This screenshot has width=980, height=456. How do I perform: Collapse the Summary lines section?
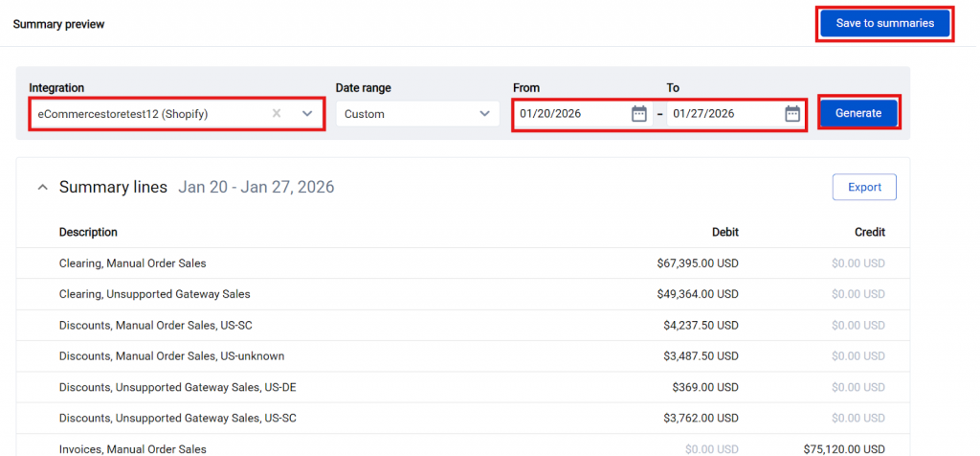tap(42, 188)
